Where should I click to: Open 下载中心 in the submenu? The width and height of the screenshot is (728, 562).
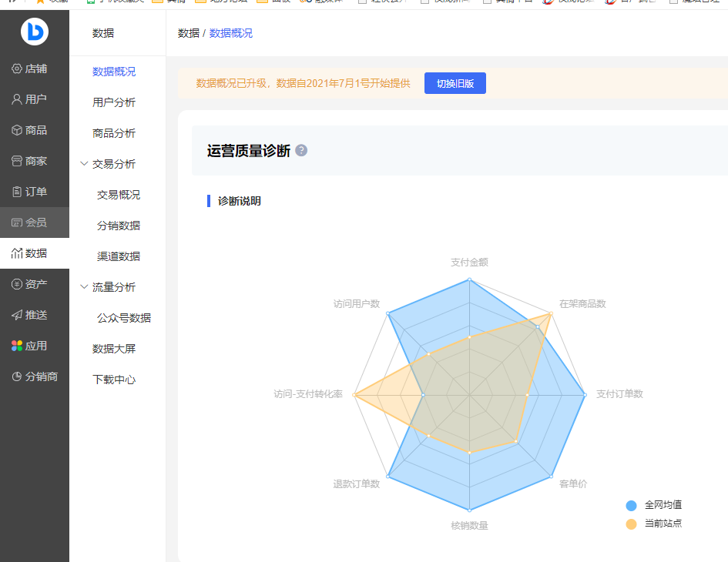point(114,380)
